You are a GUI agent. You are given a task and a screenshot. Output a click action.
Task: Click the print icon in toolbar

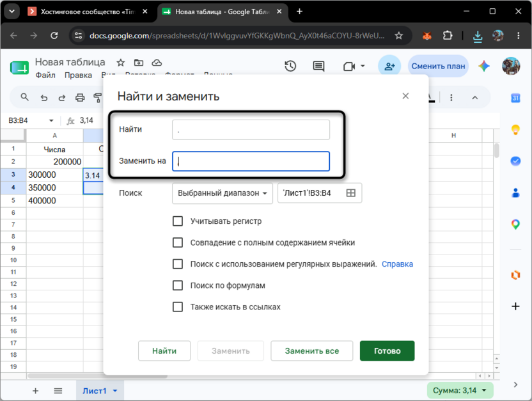(x=80, y=98)
